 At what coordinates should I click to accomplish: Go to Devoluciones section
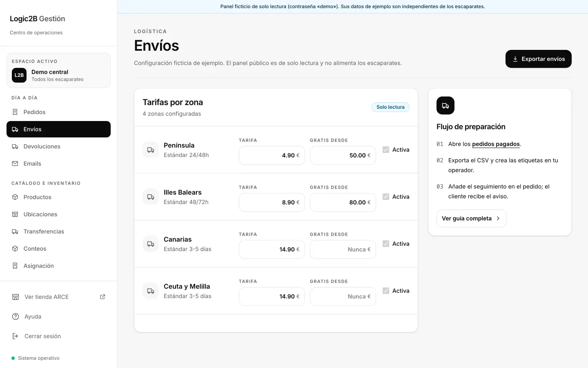[x=58, y=146]
